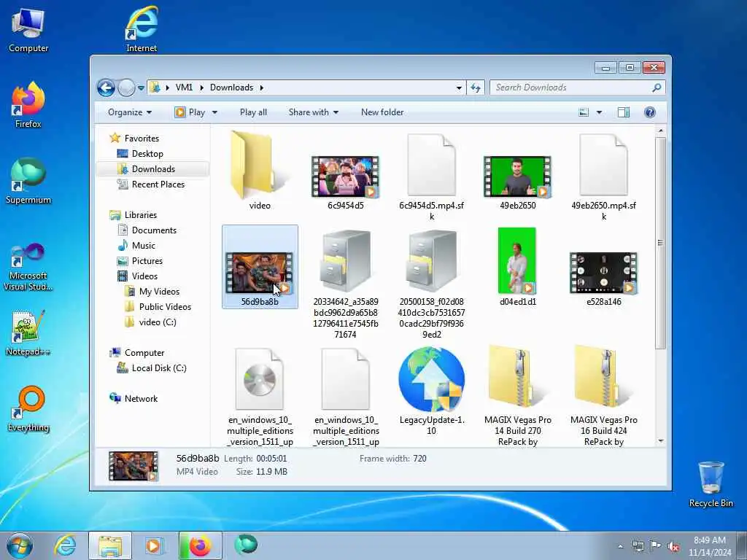The height and width of the screenshot is (560, 747).
Task: Open the view options dropdown arrow
Action: [600, 112]
